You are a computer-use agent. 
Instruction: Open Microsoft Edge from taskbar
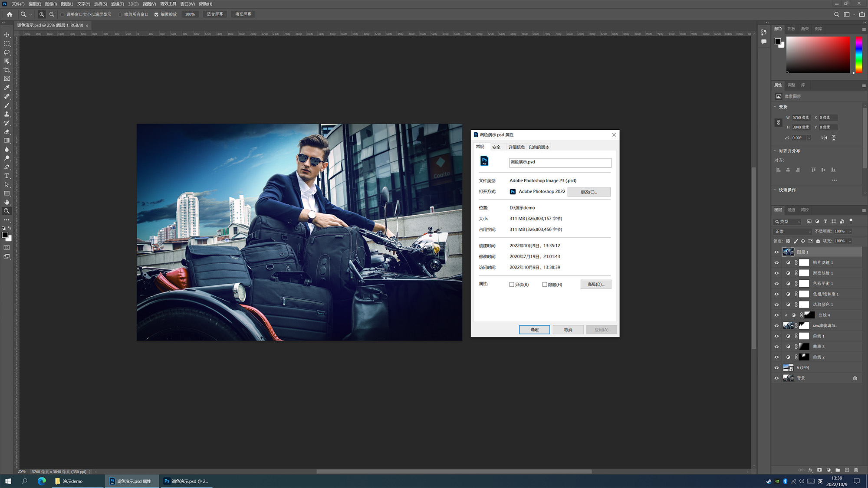pyautogui.click(x=42, y=481)
